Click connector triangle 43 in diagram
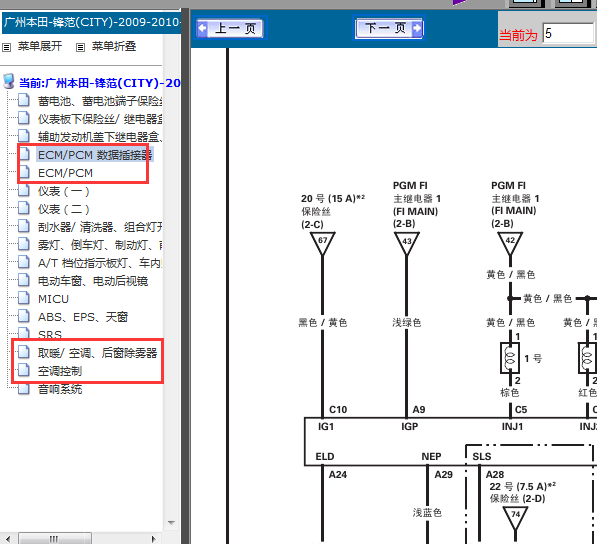Screen dimensions: 597x544 pos(407,243)
